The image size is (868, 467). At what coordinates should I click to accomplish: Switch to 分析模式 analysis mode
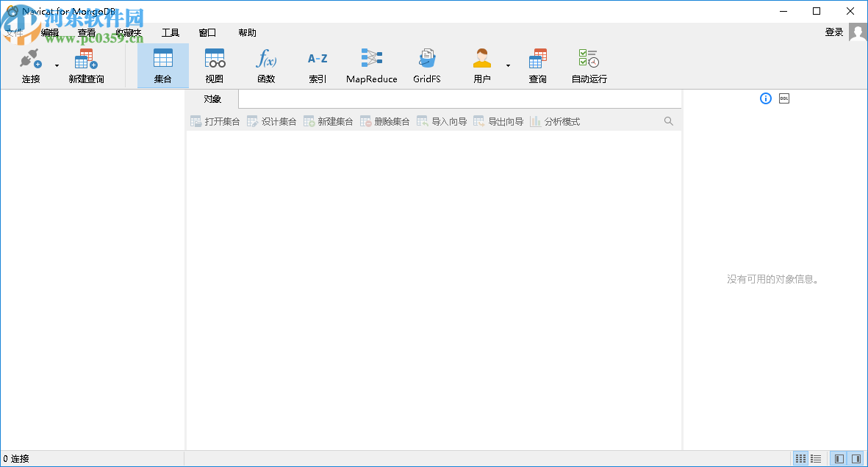pos(555,121)
